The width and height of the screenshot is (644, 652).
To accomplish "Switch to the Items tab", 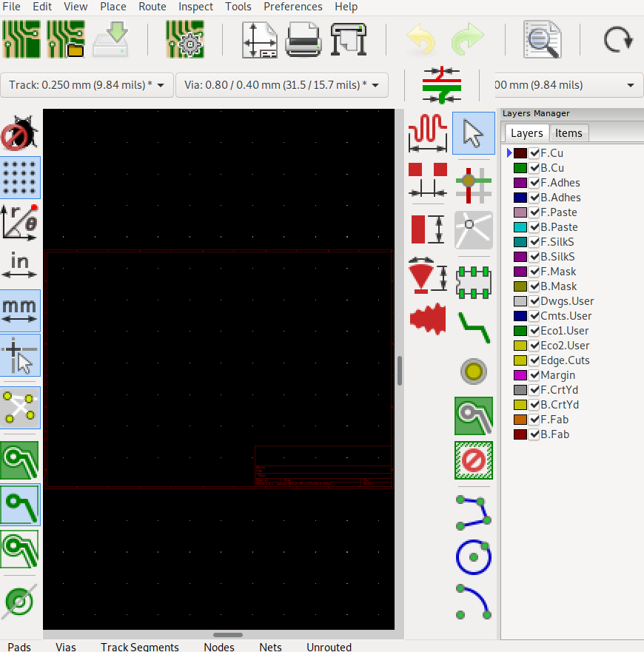I will pos(568,133).
